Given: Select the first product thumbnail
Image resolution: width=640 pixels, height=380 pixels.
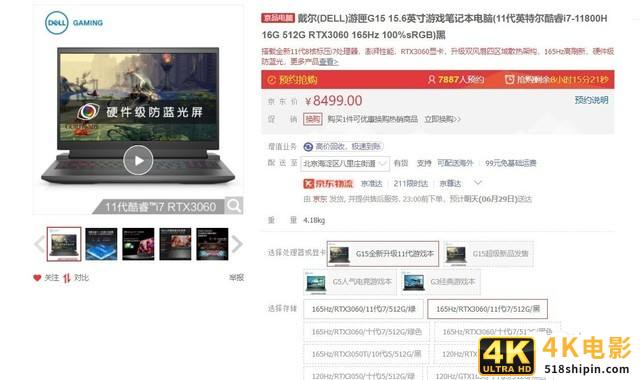Looking at the screenshot, I should [x=64, y=244].
